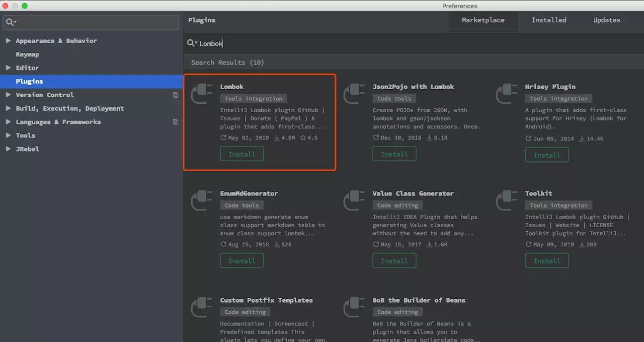Click the Custom Postfix Templates plugin icon
644x342 pixels.
pos(202,307)
